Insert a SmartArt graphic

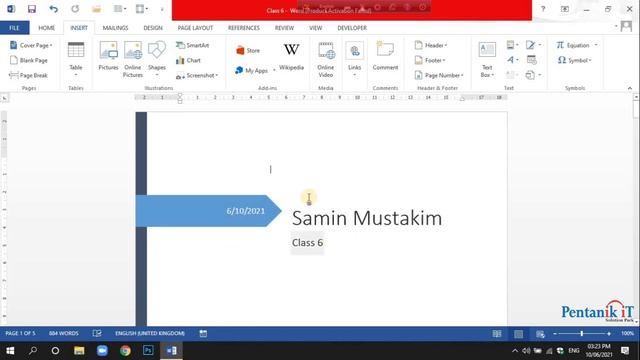193,45
